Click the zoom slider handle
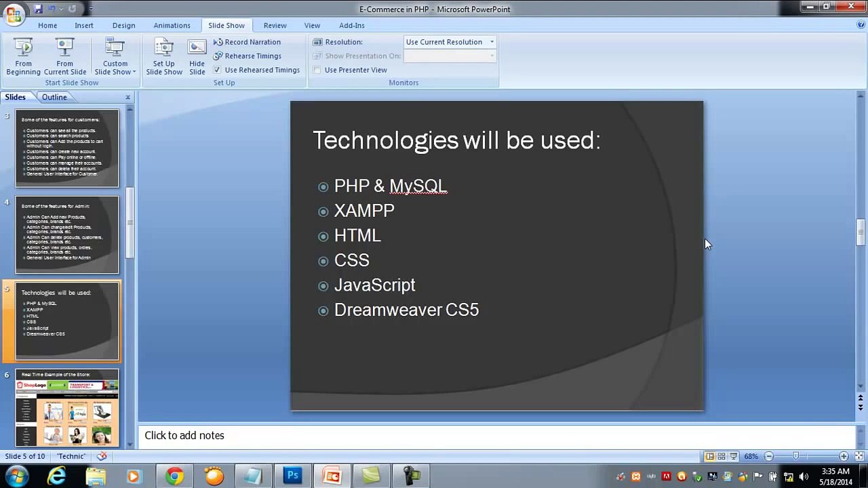 tap(795, 456)
